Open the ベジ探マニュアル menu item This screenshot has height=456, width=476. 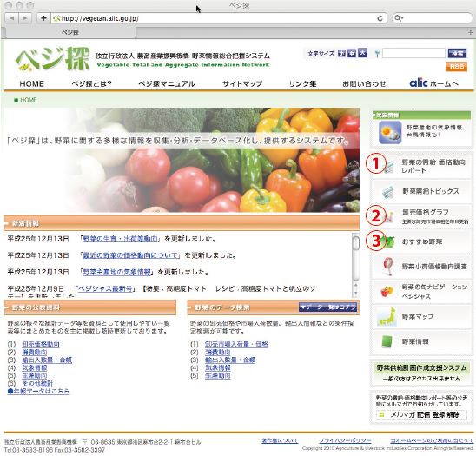167,83
